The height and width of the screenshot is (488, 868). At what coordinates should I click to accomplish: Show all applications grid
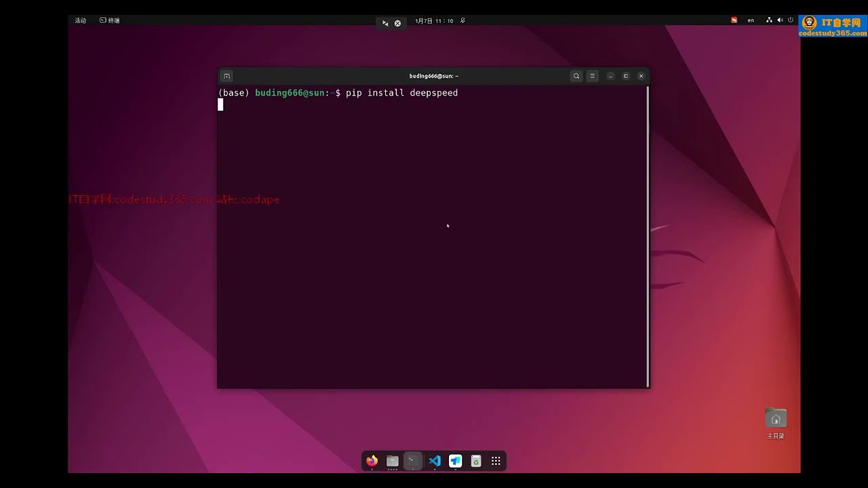pyautogui.click(x=496, y=461)
